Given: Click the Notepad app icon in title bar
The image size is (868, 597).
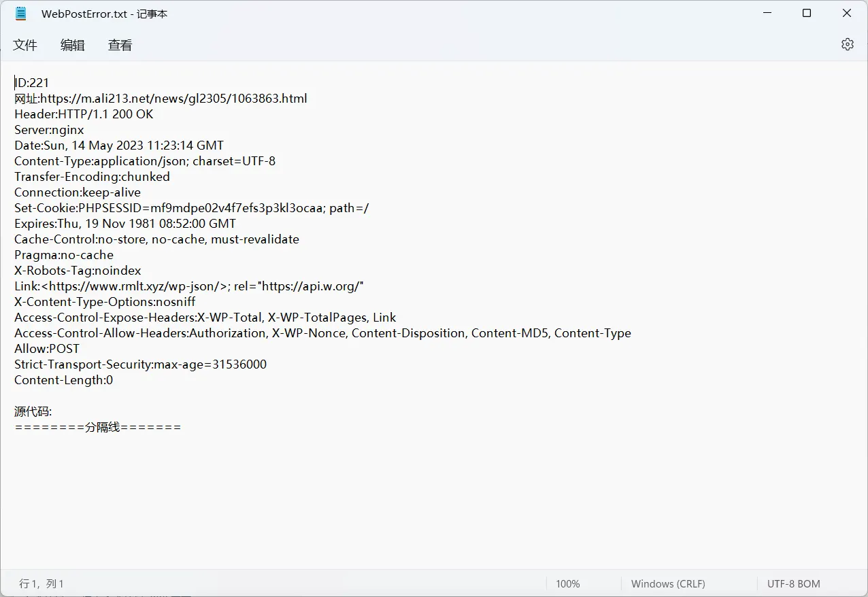Looking at the screenshot, I should pyautogui.click(x=21, y=14).
